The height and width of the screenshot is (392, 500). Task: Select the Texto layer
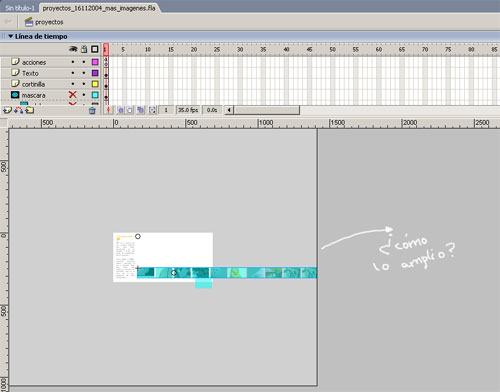pyautogui.click(x=30, y=73)
